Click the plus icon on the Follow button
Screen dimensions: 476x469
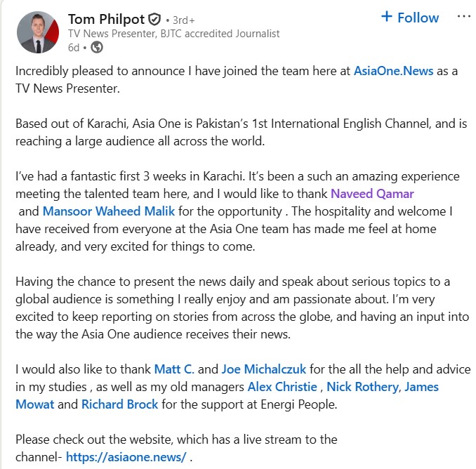tap(386, 18)
